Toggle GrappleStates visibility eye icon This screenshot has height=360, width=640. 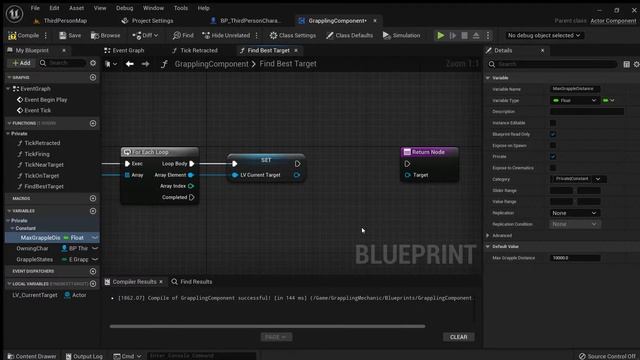[x=95, y=260]
